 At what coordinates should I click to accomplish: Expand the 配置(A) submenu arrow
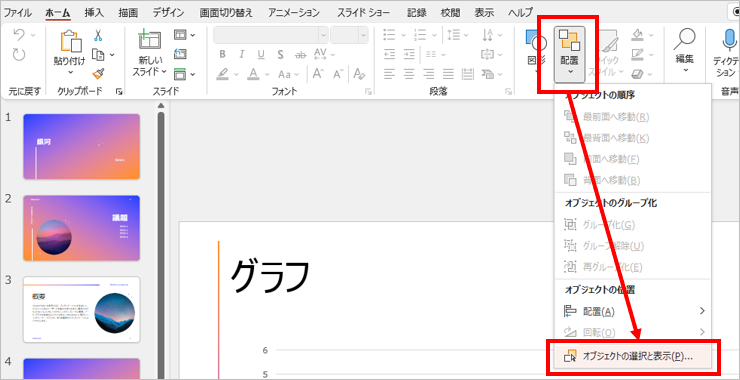[x=702, y=311]
